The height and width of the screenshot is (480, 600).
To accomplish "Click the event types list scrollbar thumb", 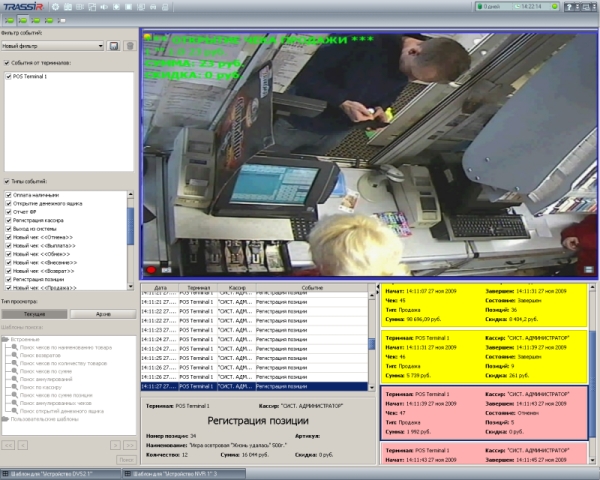I will tap(130, 226).
